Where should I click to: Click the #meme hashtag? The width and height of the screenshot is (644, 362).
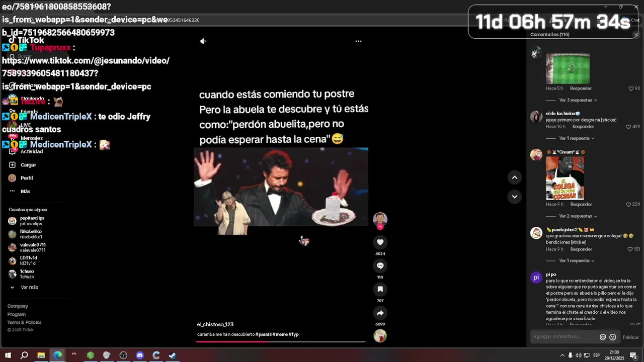[280, 334]
